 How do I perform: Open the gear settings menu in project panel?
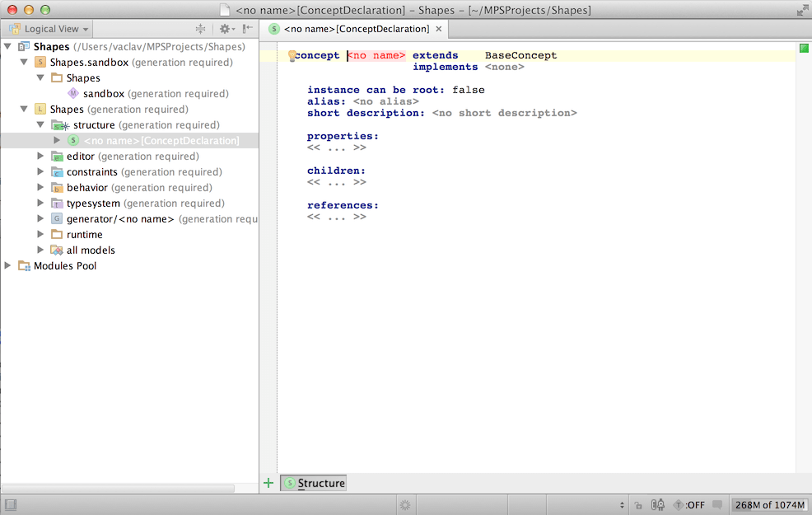pos(225,29)
